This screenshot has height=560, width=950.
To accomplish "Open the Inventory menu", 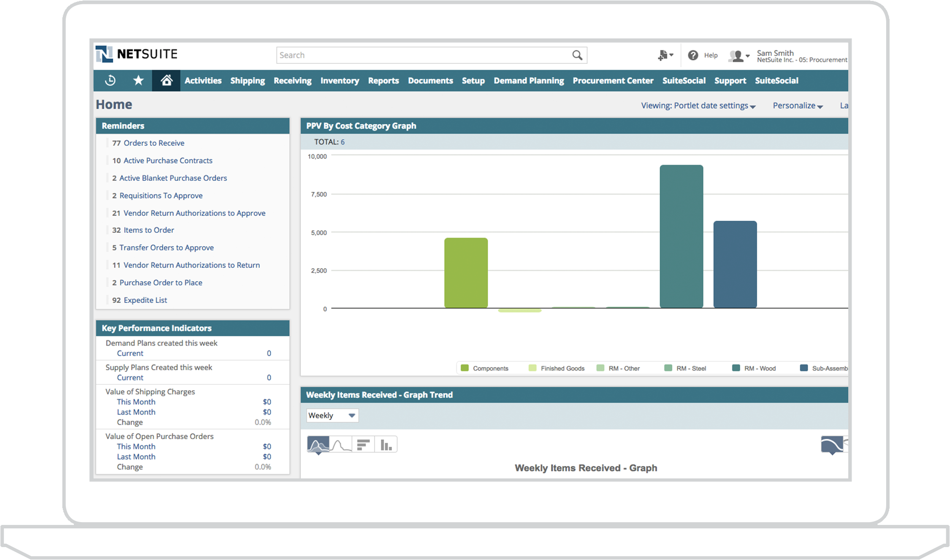I will click(x=340, y=81).
